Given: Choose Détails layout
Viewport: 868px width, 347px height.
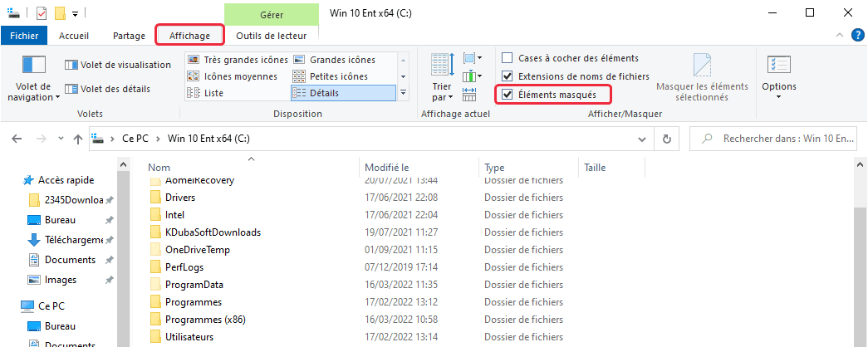Looking at the screenshot, I should tap(343, 93).
